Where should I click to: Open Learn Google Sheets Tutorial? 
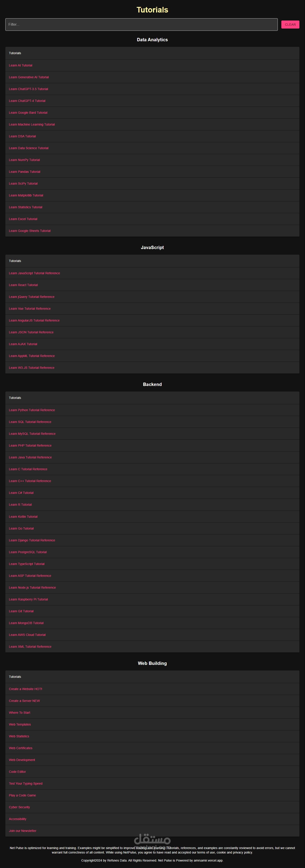[x=30, y=231]
